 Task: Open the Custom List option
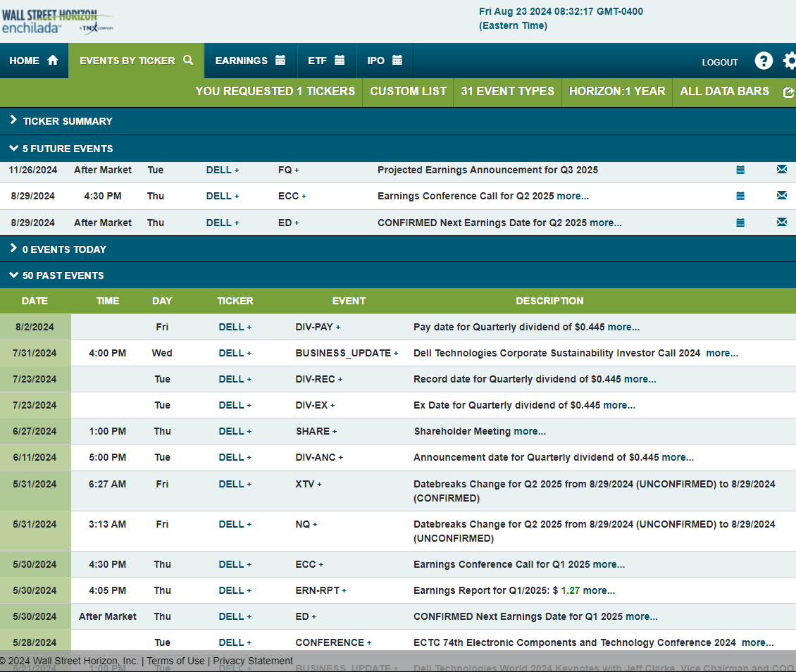[x=408, y=92]
